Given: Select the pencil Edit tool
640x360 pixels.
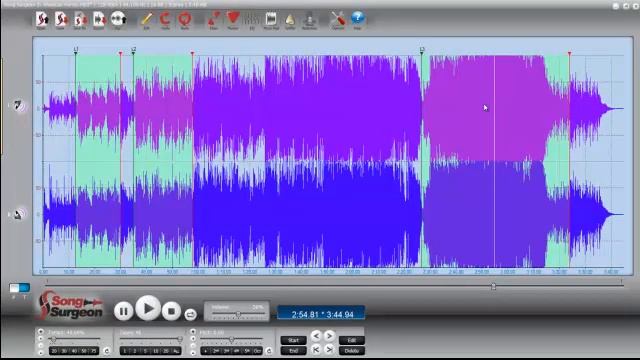Looking at the screenshot, I should [x=147, y=19].
